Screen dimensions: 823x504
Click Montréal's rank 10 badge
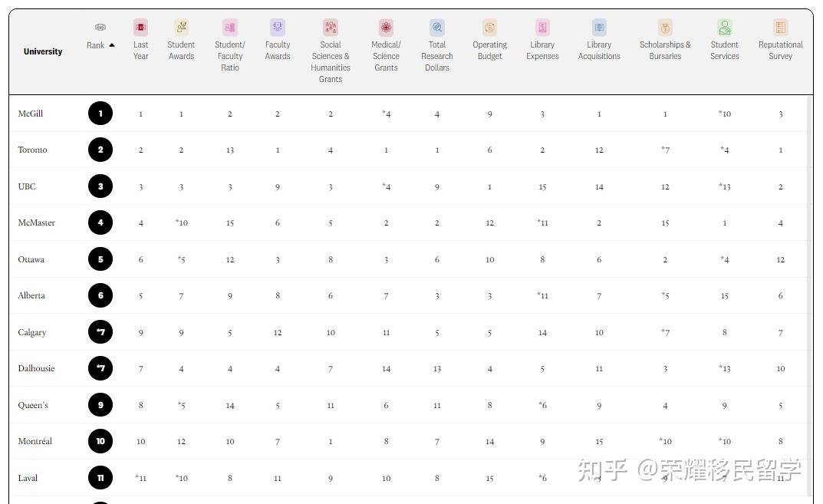(x=100, y=442)
